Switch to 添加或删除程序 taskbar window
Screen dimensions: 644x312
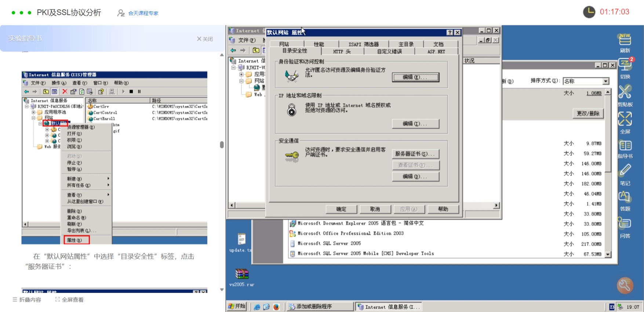pyautogui.click(x=320, y=307)
